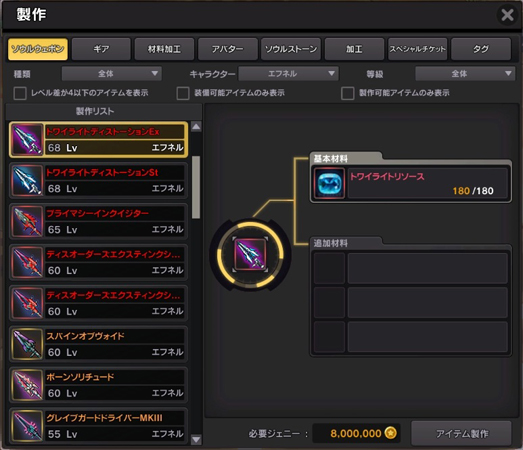Enable レベル差が4以下のアイテムを表示 checkbox

20,93
